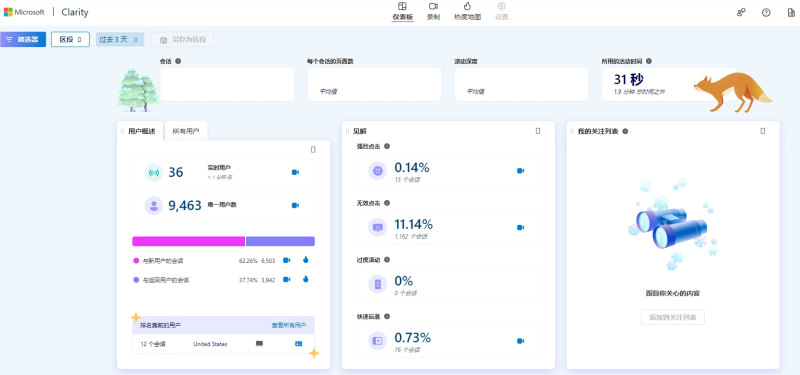Click info icon beside 我的关注列表
The image size is (800, 375).
coord(625,131)
